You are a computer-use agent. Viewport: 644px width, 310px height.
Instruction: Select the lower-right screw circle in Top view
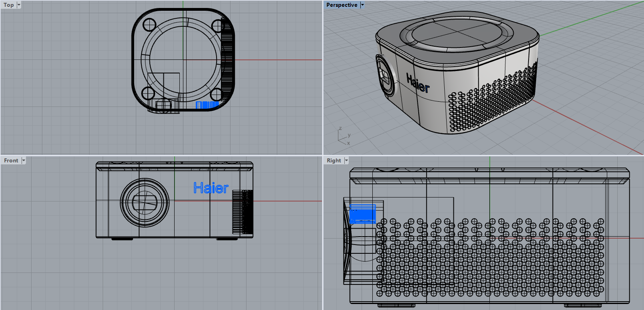216,95
